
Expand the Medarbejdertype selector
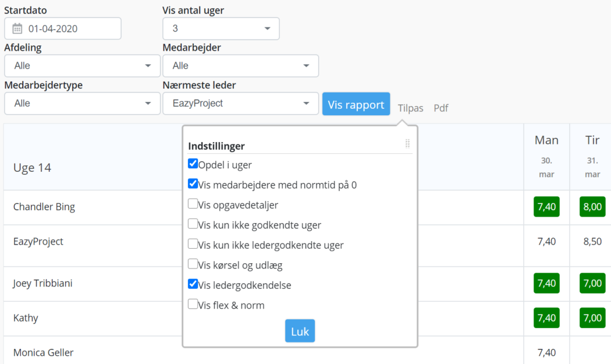tap(82, 103)
